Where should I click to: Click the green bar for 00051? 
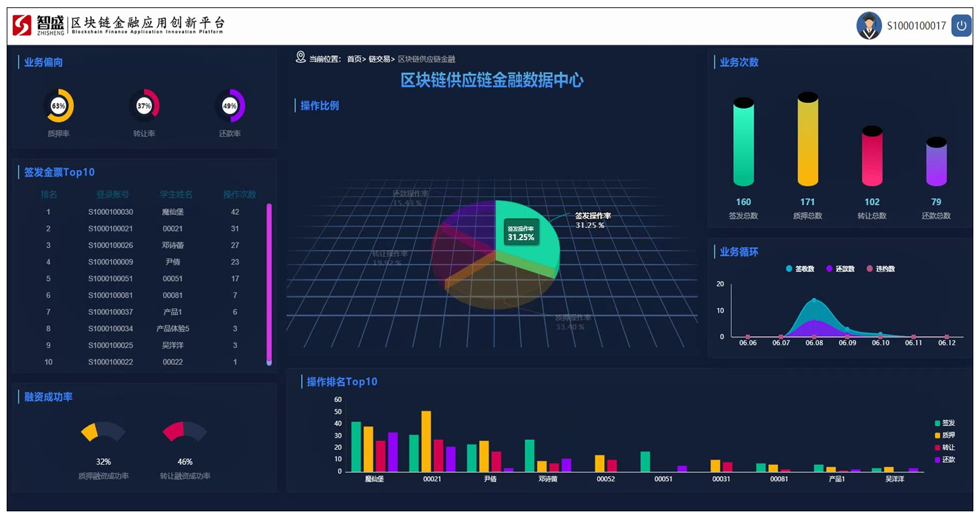tap(645, 462)
